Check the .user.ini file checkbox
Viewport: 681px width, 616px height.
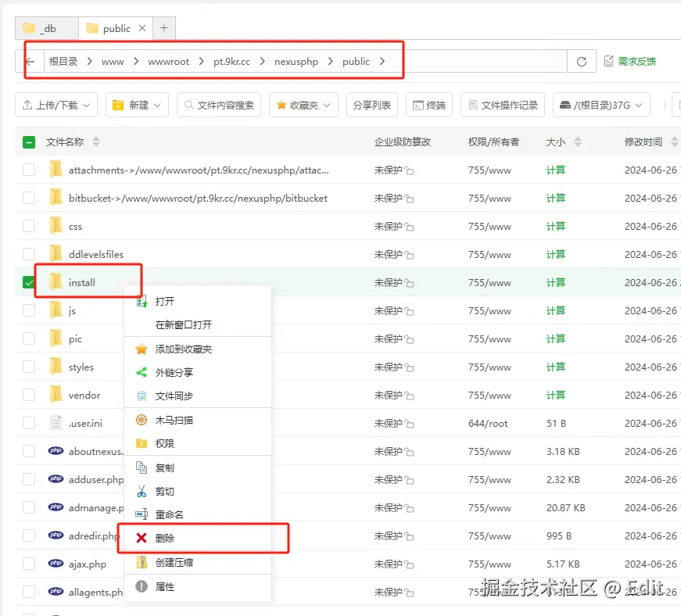(x=29, y=423)
